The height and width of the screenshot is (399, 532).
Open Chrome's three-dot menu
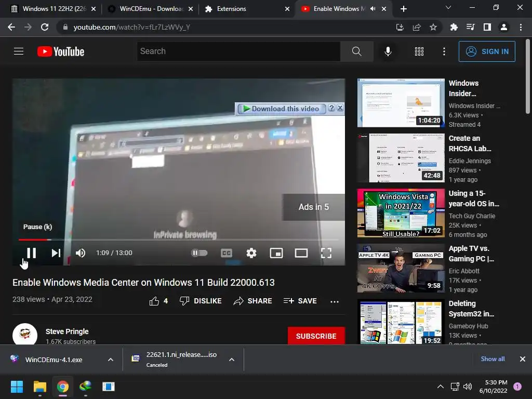coord(521,27)
